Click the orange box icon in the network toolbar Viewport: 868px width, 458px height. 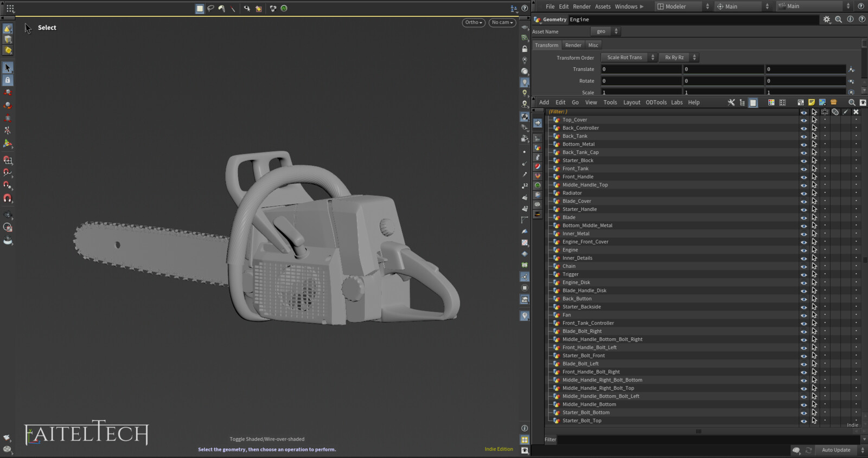pyautogui.click(x=834, y=102)
